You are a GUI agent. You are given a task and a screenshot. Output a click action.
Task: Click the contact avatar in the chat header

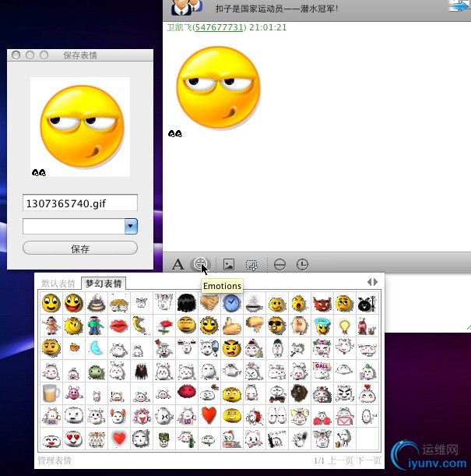pyautogui.click(x=187, y=7)
